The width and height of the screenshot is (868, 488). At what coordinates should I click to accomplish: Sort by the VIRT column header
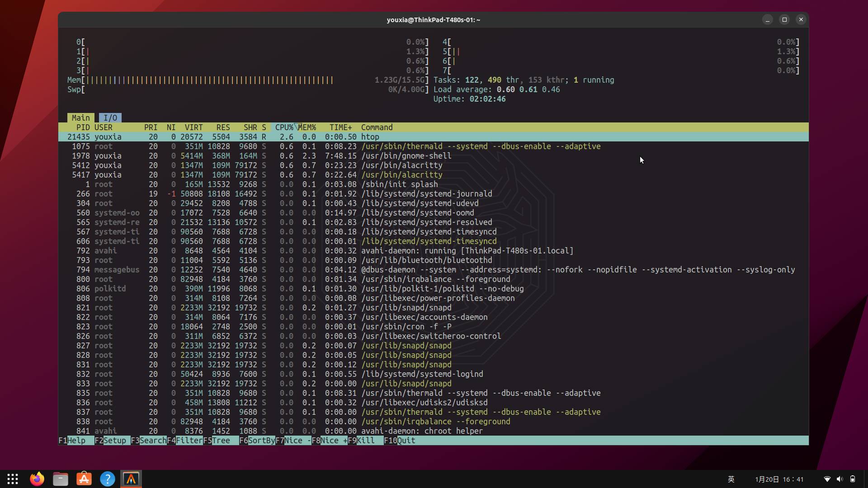point(194,127)
